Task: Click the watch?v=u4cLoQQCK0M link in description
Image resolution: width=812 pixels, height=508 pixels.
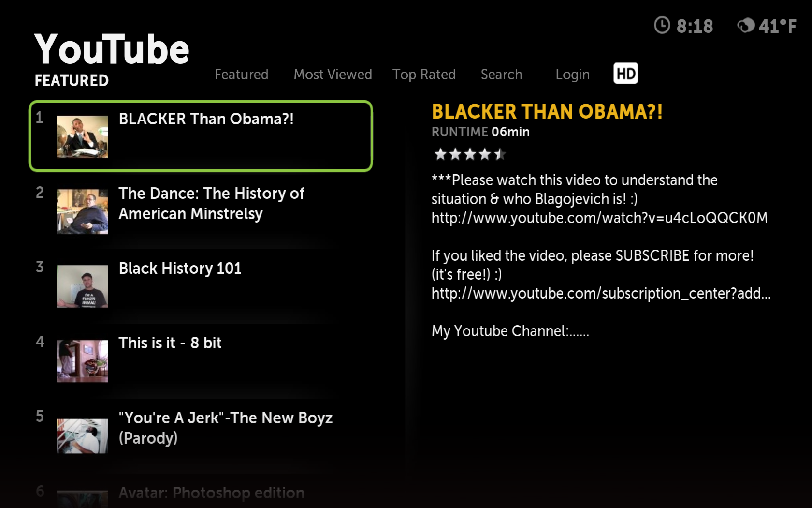Action: (x=599, y=218)
